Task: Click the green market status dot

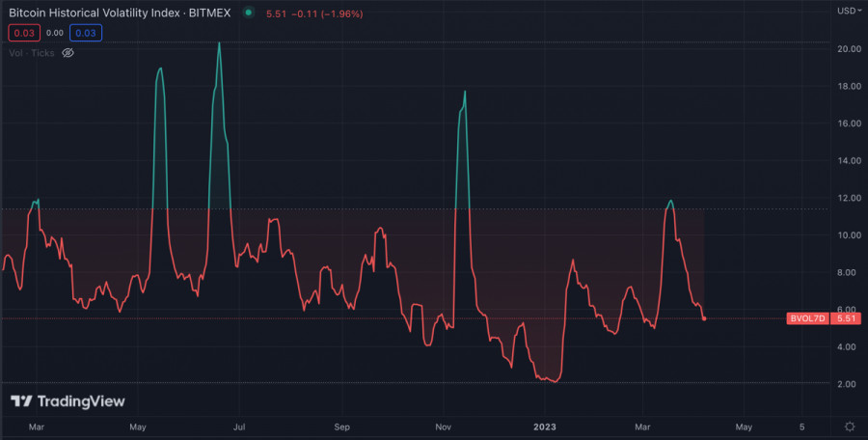Action: click(249, 13)
